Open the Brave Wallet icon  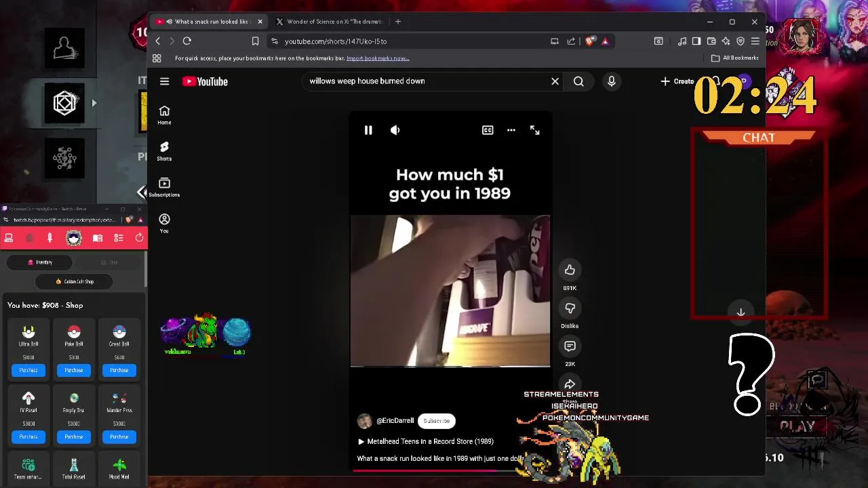pos(711,41)
